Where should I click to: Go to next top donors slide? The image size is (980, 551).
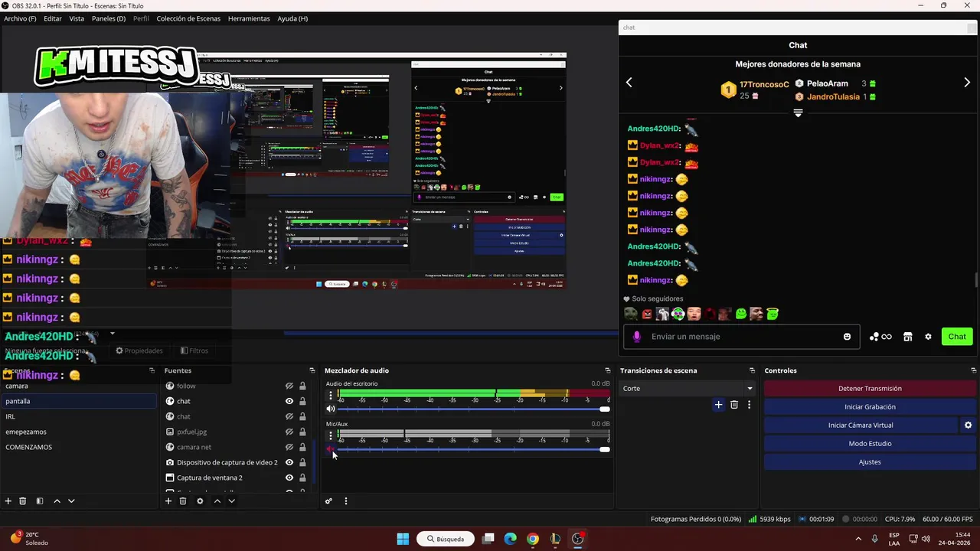(x=967, y=83)
